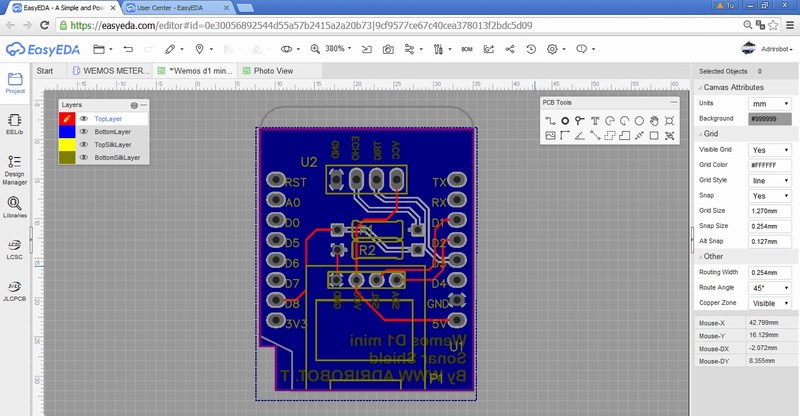
Task: Click the red TopLayer color swatch
Action: click(x=67, y=118)
